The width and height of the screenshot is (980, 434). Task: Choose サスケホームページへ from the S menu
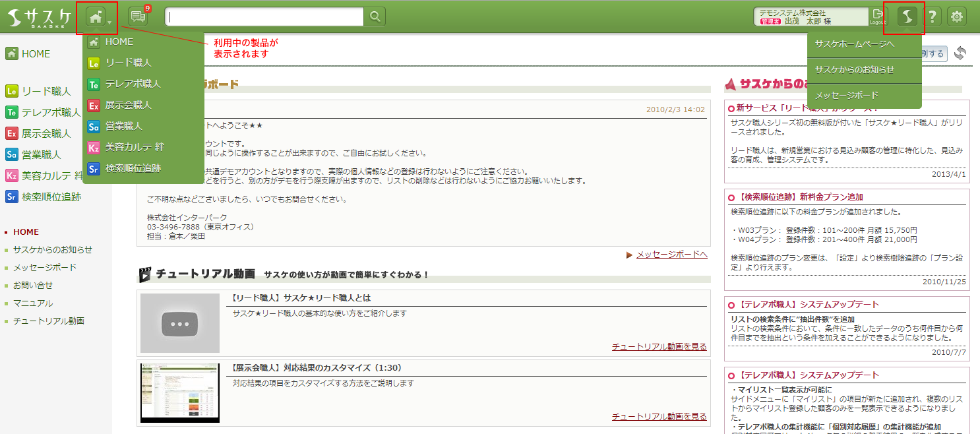point(854,44)
